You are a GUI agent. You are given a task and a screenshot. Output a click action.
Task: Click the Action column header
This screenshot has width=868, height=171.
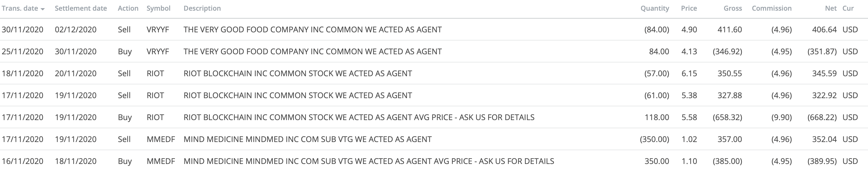click(x=128, y=8)
